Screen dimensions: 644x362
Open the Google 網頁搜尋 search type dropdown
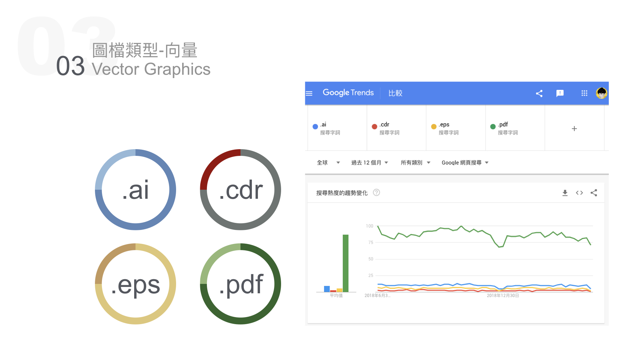465,162
